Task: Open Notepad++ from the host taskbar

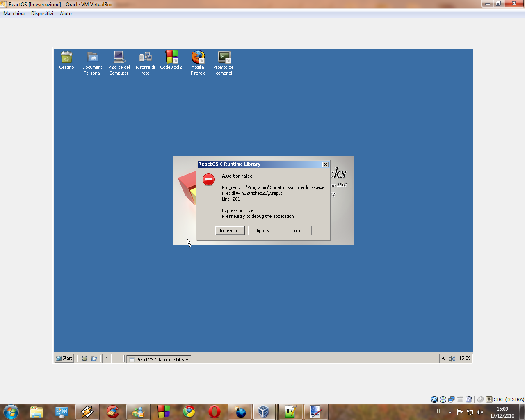Action: pyautogui.click(x=291, y=412)
